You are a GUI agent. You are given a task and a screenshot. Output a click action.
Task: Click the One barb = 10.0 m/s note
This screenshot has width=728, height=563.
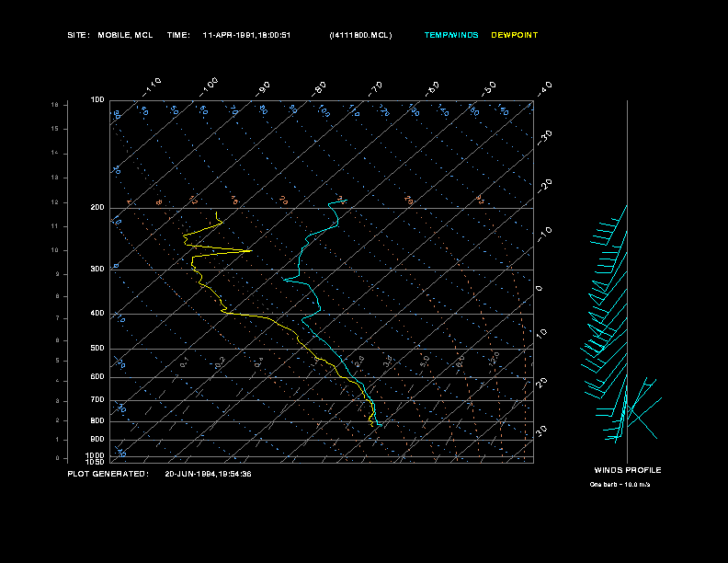pyautogui.click(x=620, y=485)
